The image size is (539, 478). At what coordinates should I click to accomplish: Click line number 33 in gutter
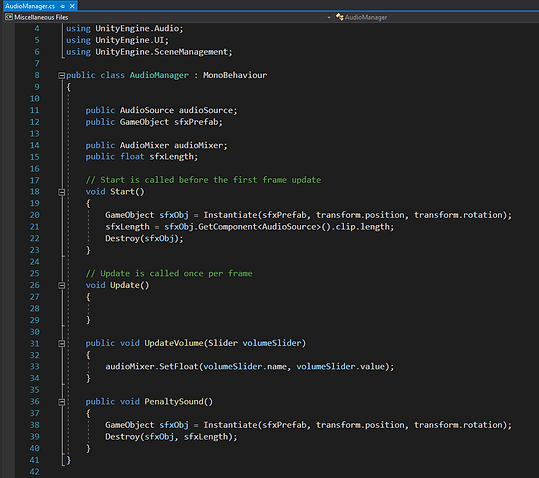point(34,367)
